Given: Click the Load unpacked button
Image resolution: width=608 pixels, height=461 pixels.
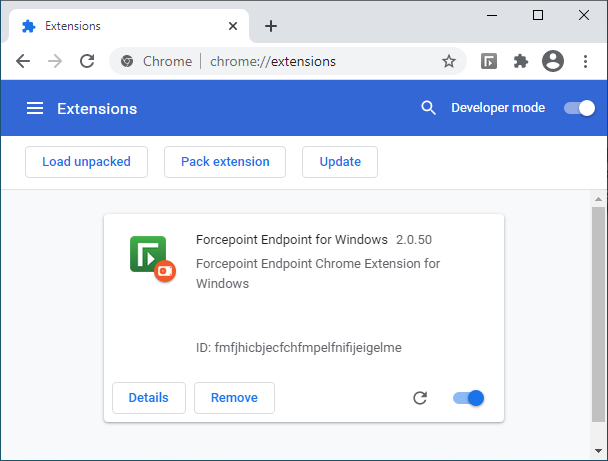Looking at the screenshot, I should 86,161.
